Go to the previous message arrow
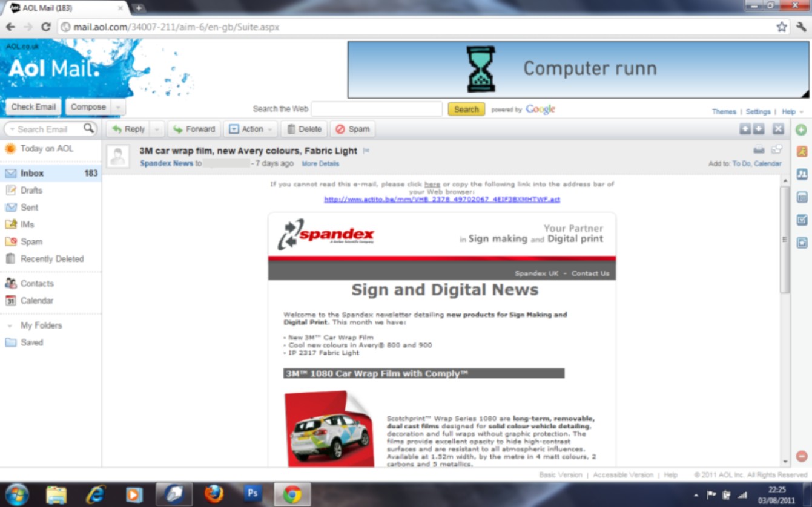This screenshot has height=507, width=812. point(745,129)
